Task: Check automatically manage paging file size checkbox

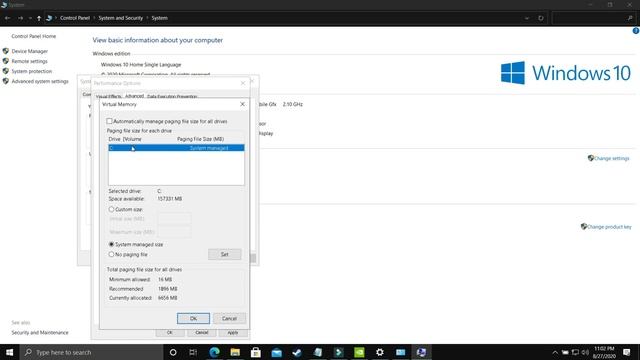Action: tap(109, 121)
